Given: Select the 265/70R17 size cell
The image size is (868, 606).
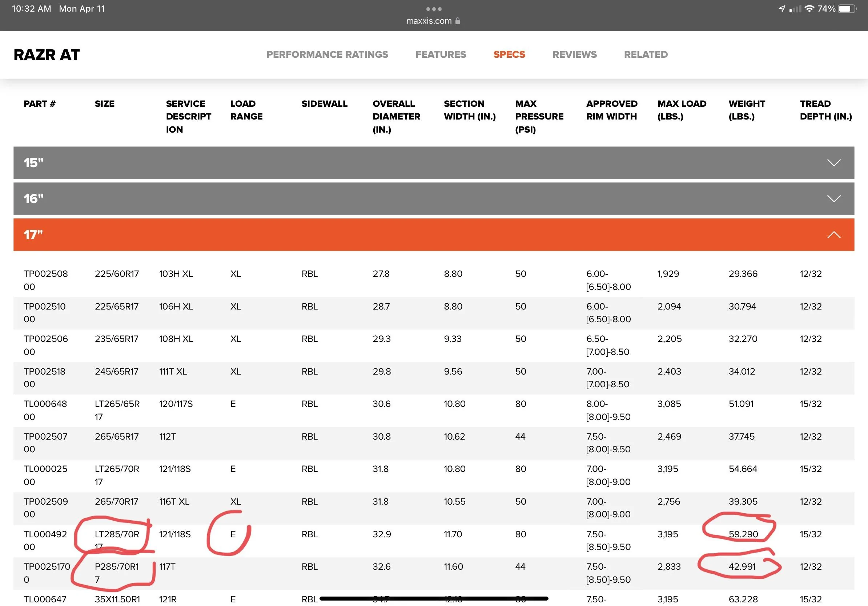Looking at the screenshot, I should pyautogui.click(x=116, y=501).
